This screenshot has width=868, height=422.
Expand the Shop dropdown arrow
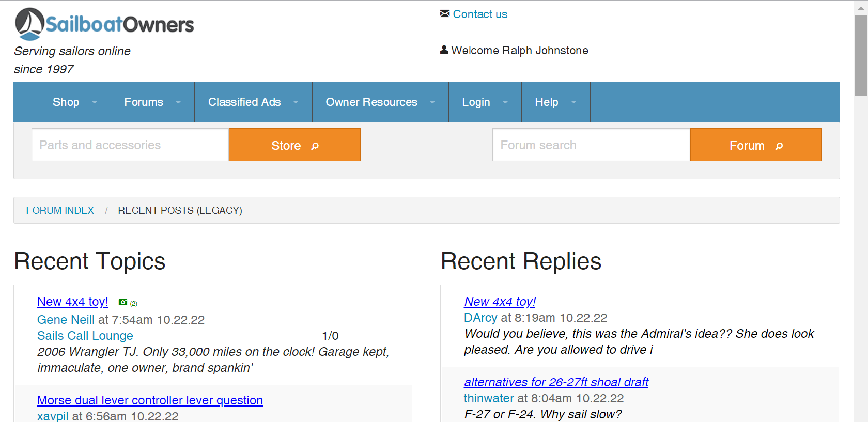(95, 102)
